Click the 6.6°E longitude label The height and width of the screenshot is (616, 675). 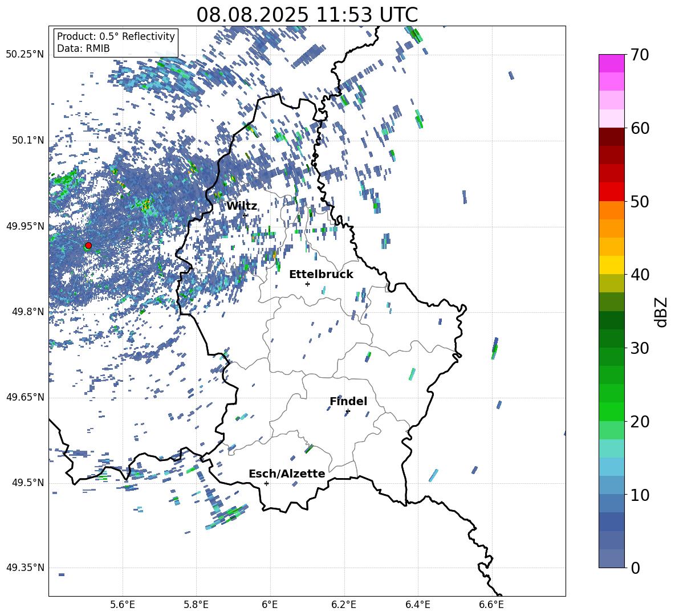point(491,605)
